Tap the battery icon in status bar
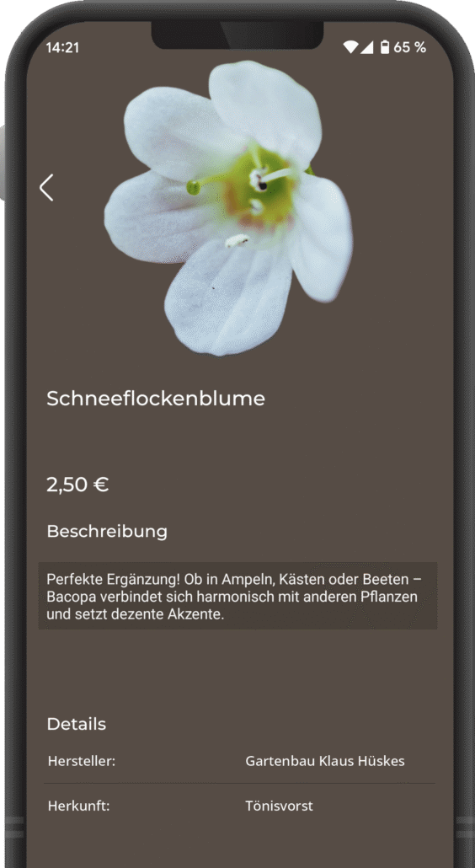The width and height of the screenshot is (475, 868). (x=385, y=47)
